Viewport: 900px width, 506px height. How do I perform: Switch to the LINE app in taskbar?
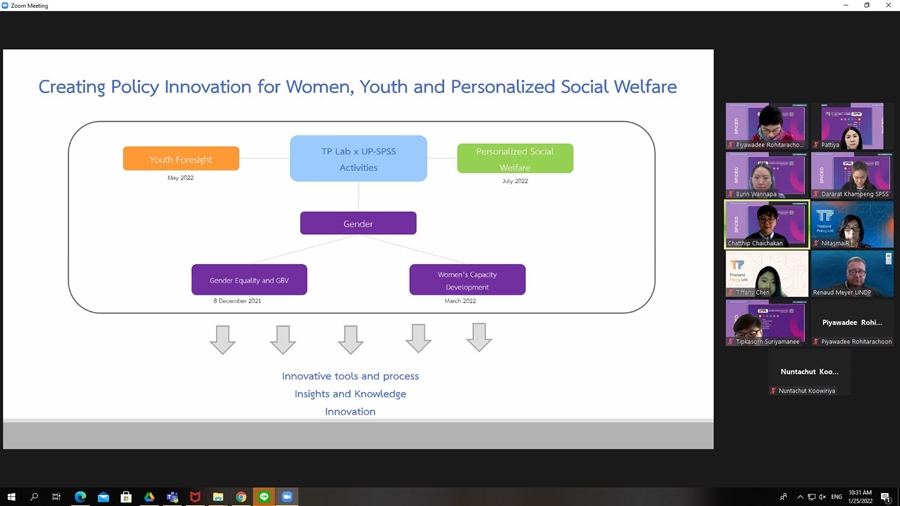coord(264,497)
